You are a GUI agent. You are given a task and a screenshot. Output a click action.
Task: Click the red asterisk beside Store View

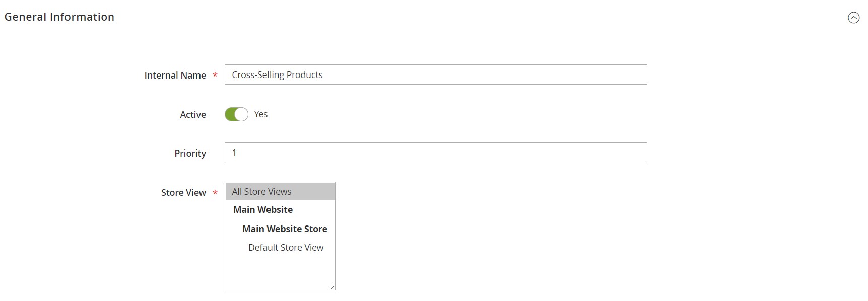215,193
